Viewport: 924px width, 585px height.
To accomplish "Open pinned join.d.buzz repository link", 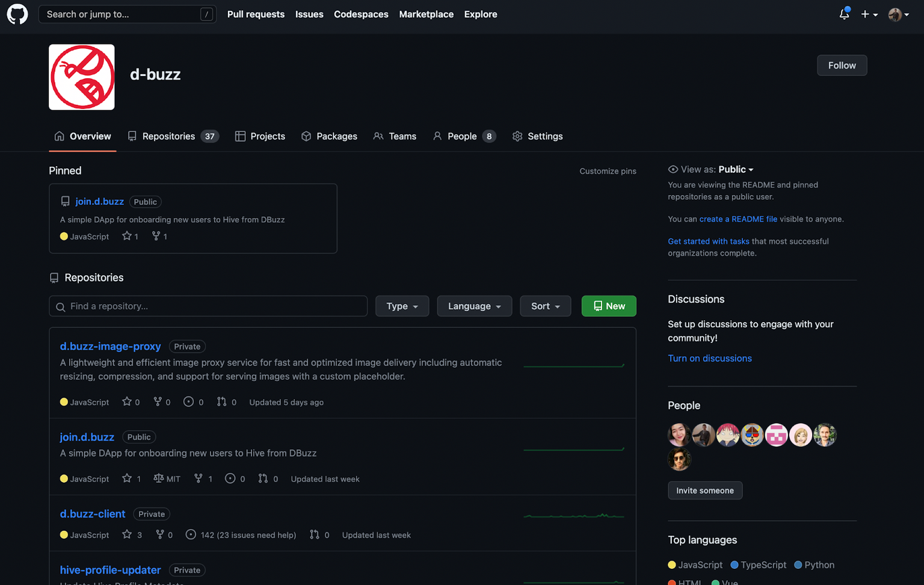I will click(100, 202).
